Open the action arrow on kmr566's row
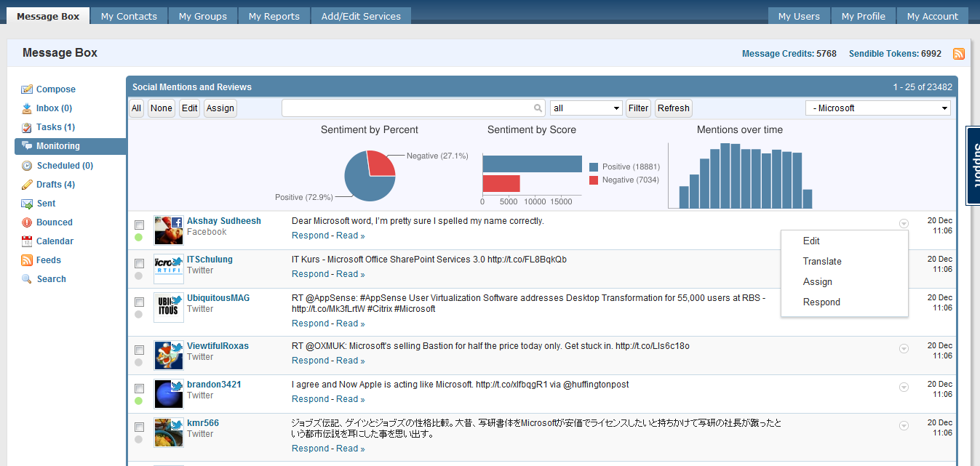The image size is (980, 466). point(904,426)
